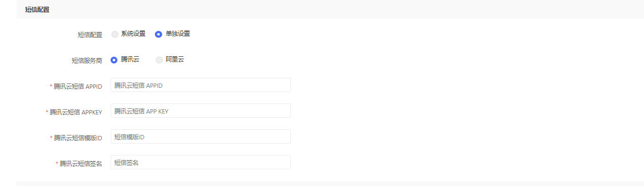The width and height of the screenshot is (644, 186).
Task: Select the 单独设置 radio button
Action: coord(158,34)
